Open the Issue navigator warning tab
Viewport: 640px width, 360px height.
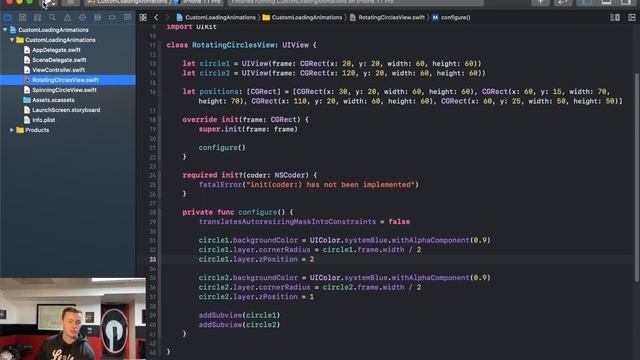(x=67, y=18)
